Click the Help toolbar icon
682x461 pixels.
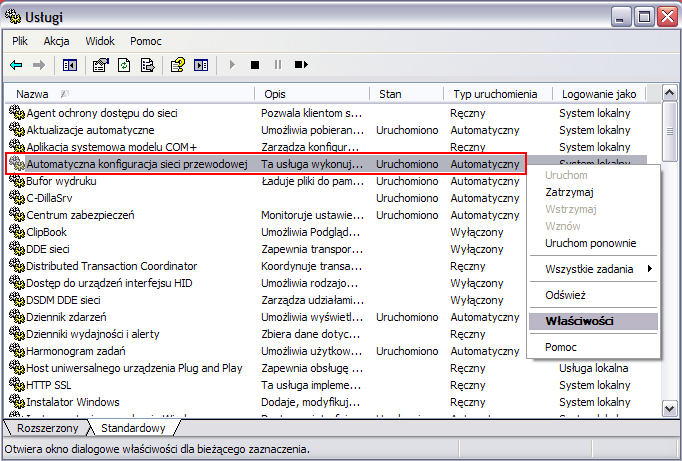coord(177,65)
